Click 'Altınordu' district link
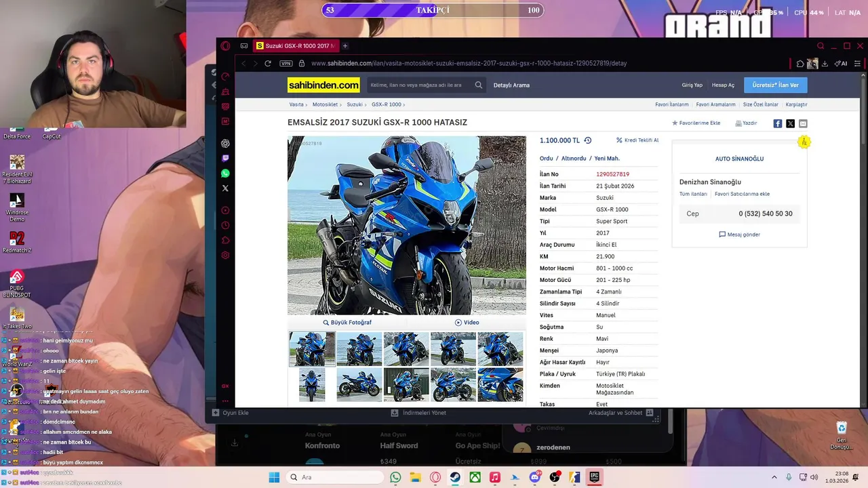This screenshot has width=868, height=488. [x=574, y=159]
